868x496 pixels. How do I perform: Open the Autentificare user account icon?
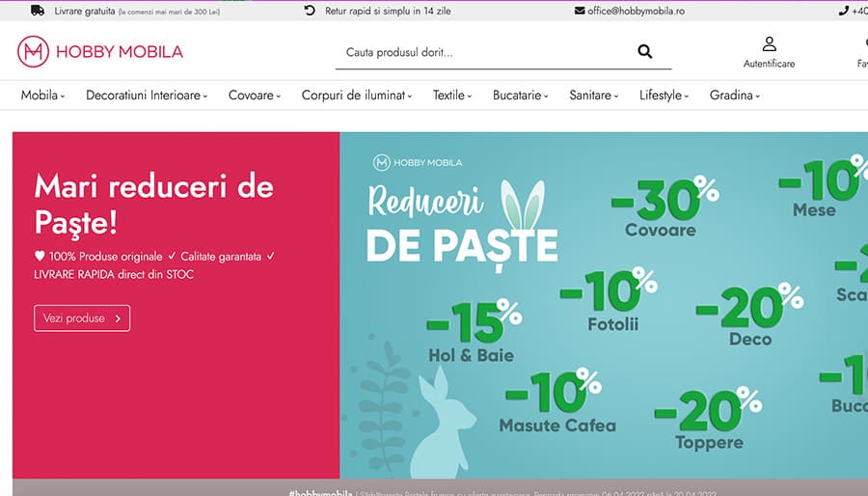click(x=769, y=43)
